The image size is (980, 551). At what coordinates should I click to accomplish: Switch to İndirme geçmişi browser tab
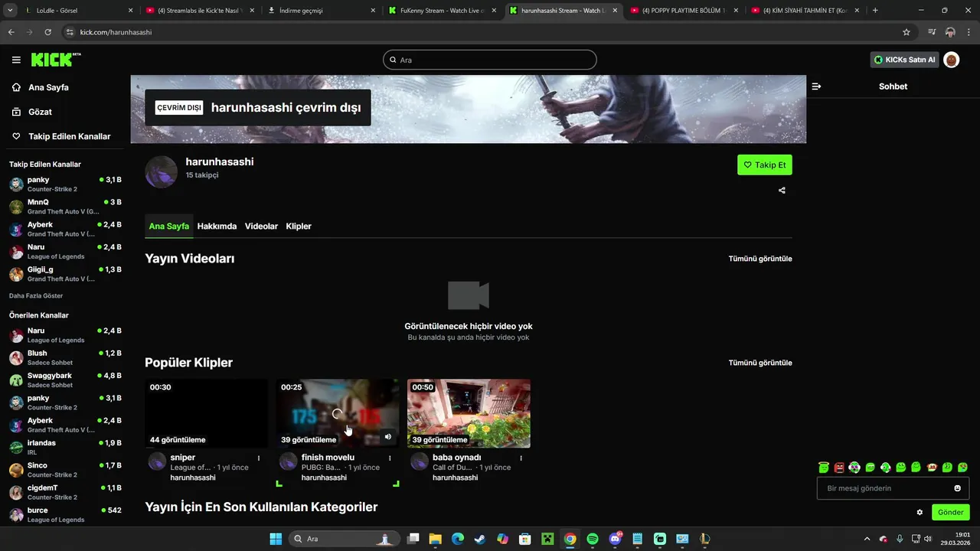(322, 11)
